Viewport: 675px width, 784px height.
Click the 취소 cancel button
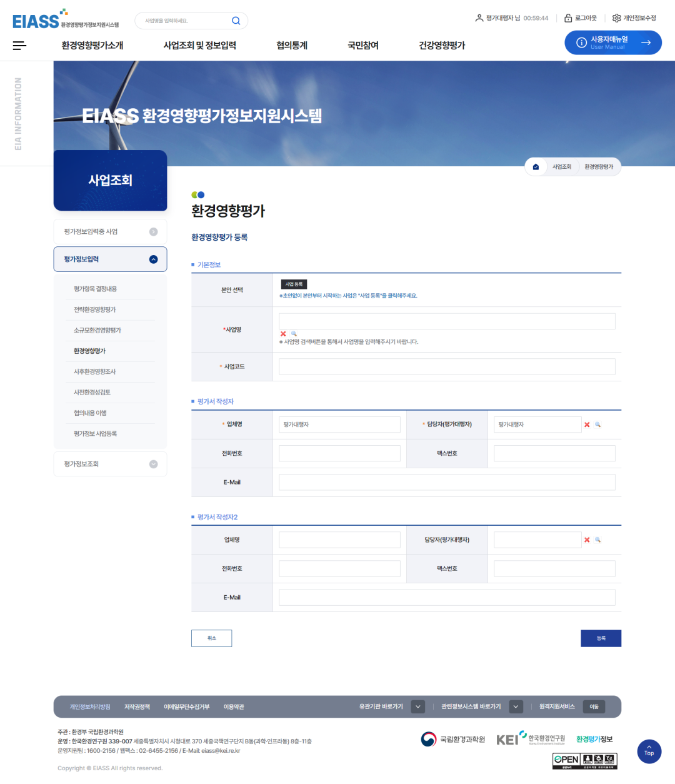click(211, 638)
